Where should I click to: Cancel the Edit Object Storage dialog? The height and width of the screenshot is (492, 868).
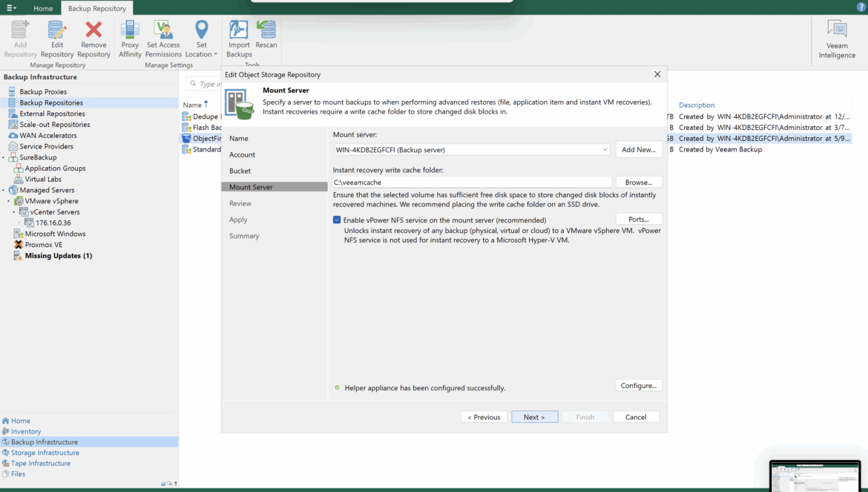pyautogui.click(x=636, y=417)
